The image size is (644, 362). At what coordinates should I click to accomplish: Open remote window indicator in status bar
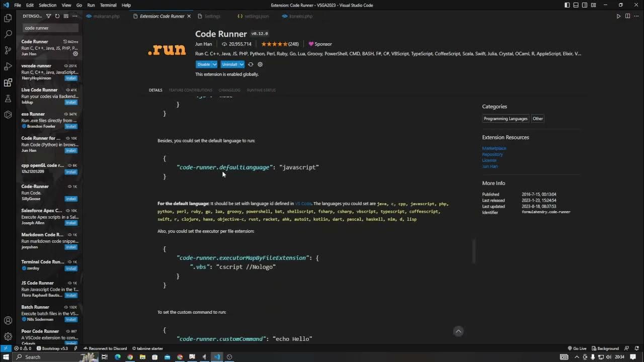(5, 348)
